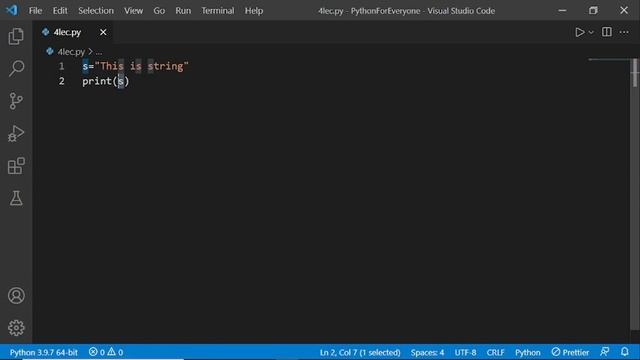The image size is (640, 360).
Task: Open the Accounts icon in activity bar
Action: (x=16, y=296)
